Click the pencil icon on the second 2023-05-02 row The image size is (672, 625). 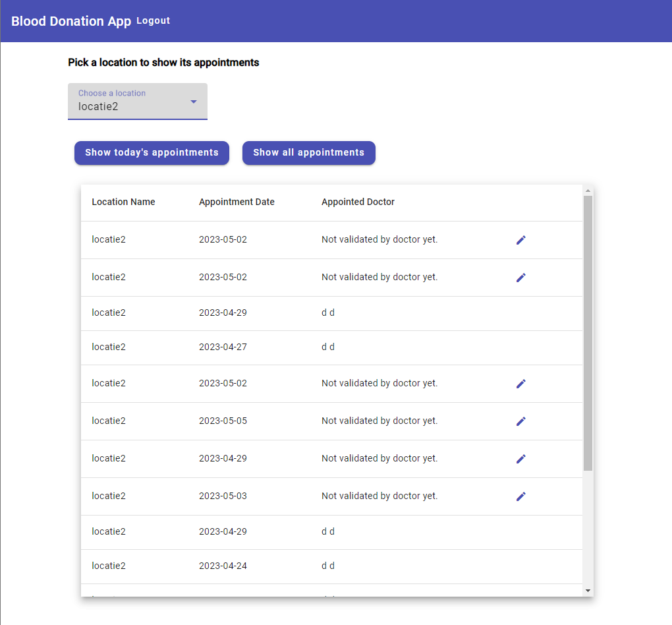520,277
